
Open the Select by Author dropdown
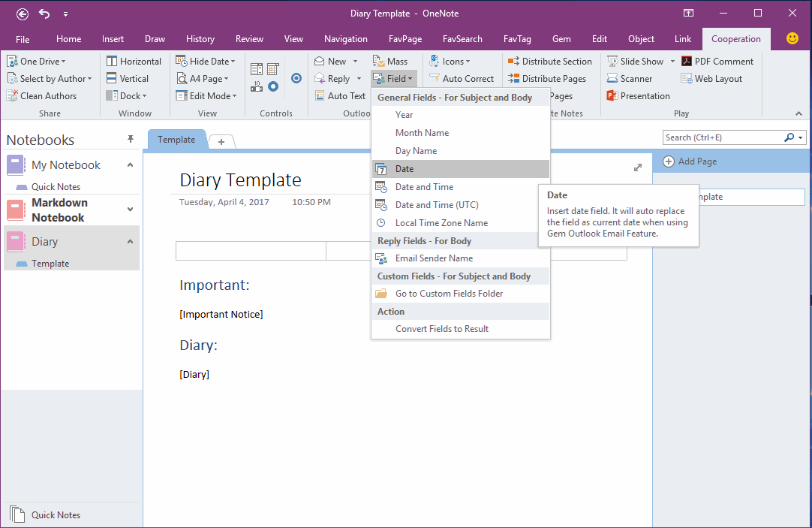50,79
